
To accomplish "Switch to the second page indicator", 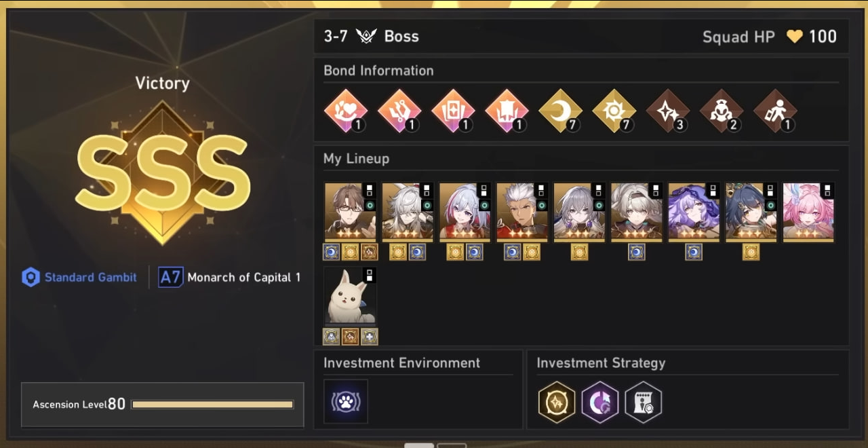I will click(x=452, y=445).
